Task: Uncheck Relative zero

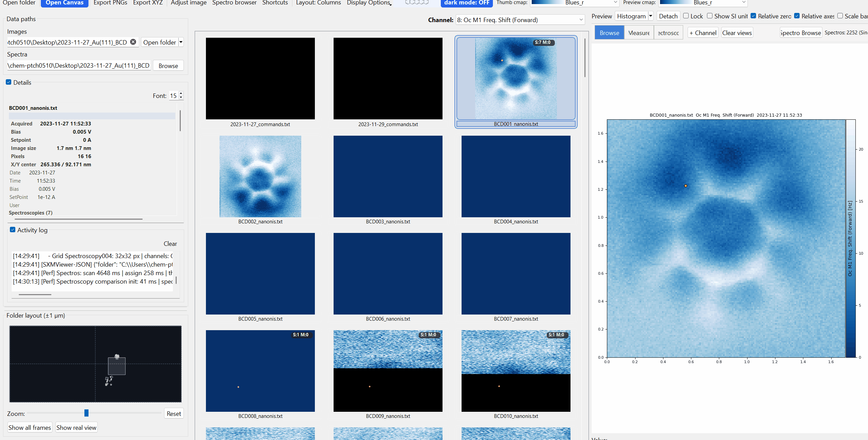Action: tap(754, 16)
